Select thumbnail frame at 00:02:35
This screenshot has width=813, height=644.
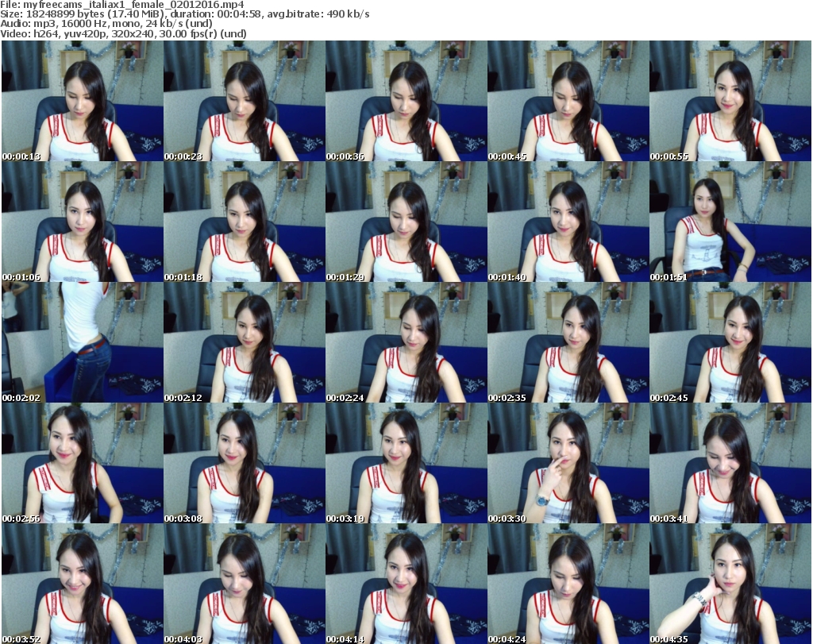568,343
